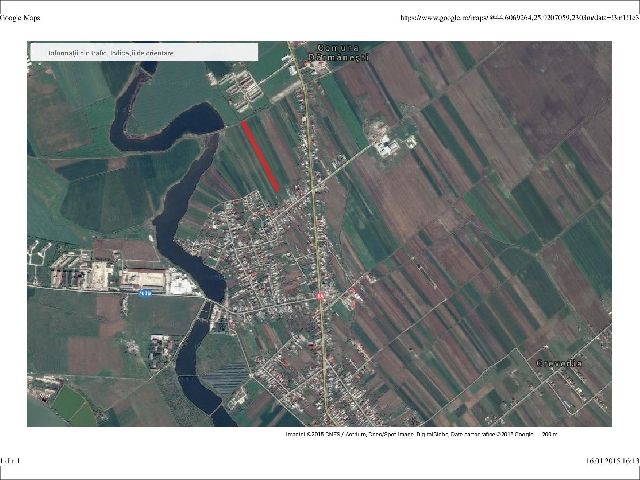
Task: Click the 200 m map scale indicator
Action: pyautogui.click(x=549, y=434)
